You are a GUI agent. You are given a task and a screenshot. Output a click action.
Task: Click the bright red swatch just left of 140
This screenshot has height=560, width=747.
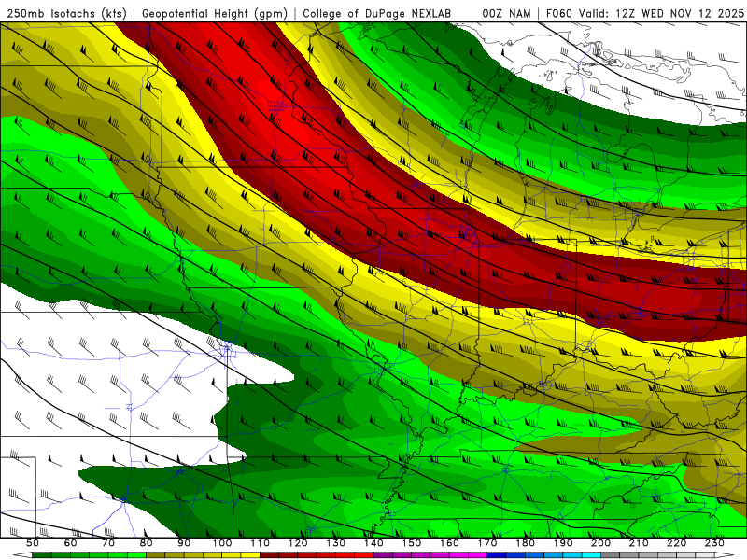coord(364,555)
